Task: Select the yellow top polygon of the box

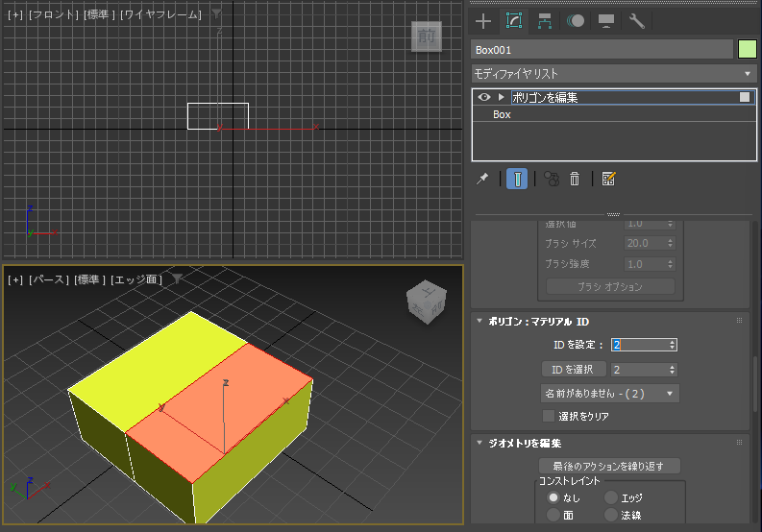Action: pyautogui.click(x=156, y=370)
